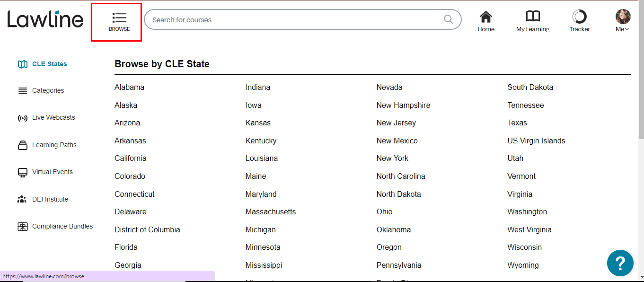644x282 pixels.
Task: Click the search magnifier icon
Action: click(x=448, y=19)
